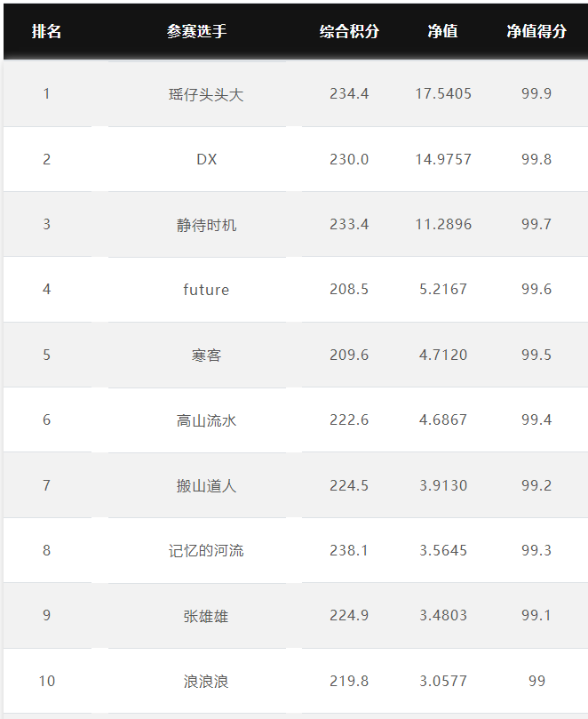The height and width of the screenshot is (719, 588).
Task: Select contestant 搬山道人
Action: (206, 485)
